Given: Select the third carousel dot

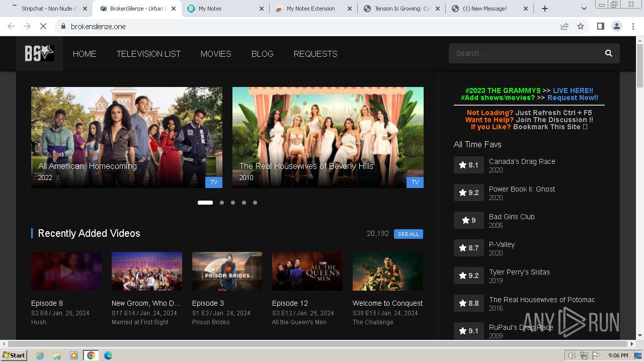Looking at the screenshot, I should 233,203.
